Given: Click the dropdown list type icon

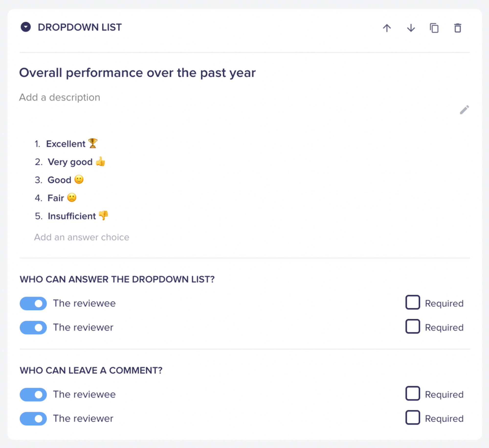Looking at the screenshot, I should tap(26, 27).
